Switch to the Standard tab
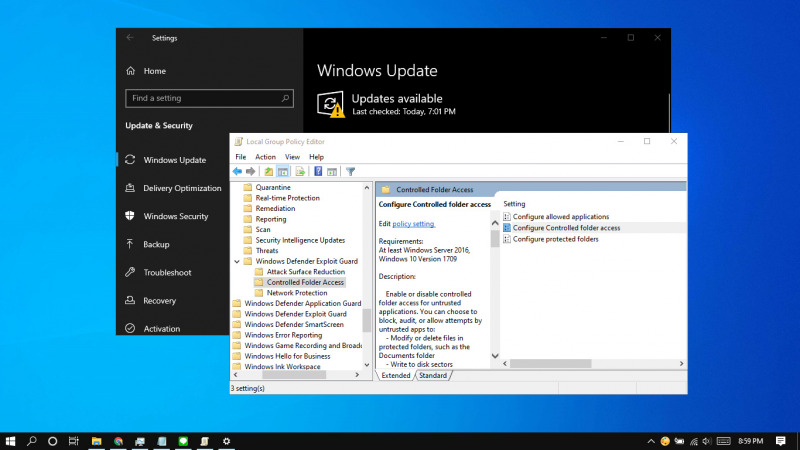This screenshot has width=800, height=450. (433, 375)
